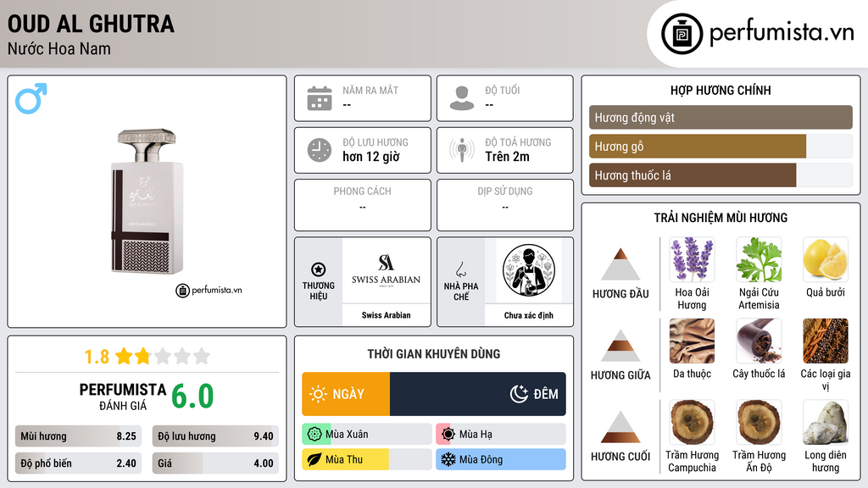Click the Phong cách info box

coord(363,205)
